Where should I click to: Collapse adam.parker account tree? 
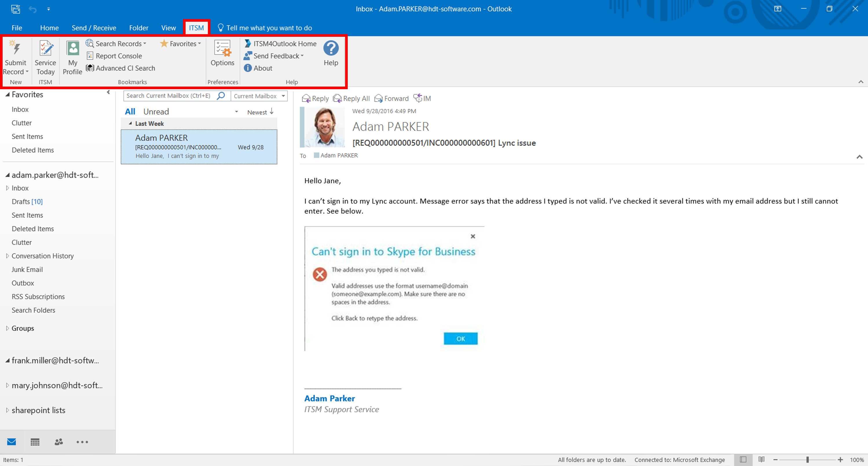tap(7, 175)
